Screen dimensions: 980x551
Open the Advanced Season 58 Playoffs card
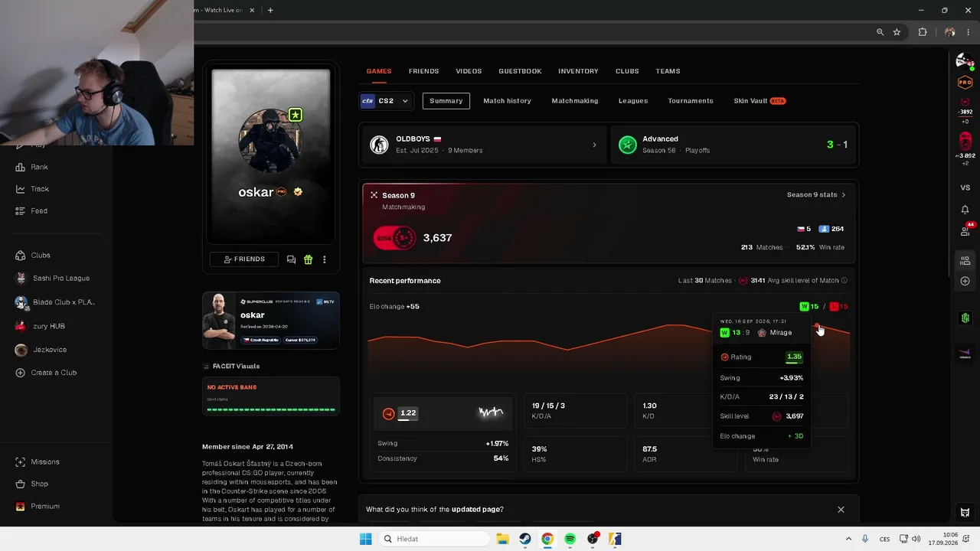pyautogui.click(x=734, y=145)
